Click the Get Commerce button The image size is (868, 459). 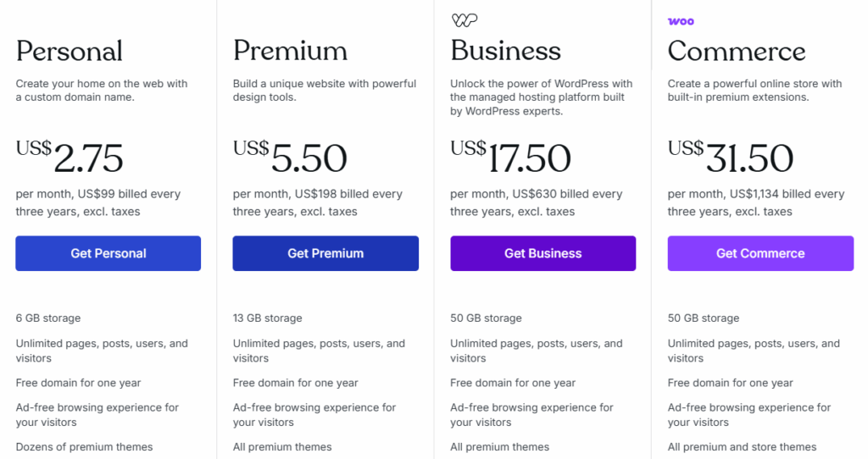click(760, 253)
